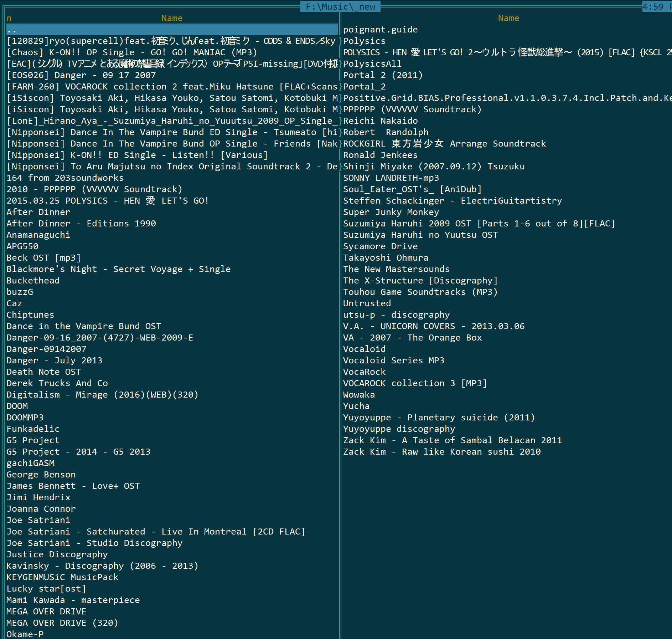Select 'Danger-09-16_2007-(4727)-WEB-2009-E' folder

click(x=100, y=338)
